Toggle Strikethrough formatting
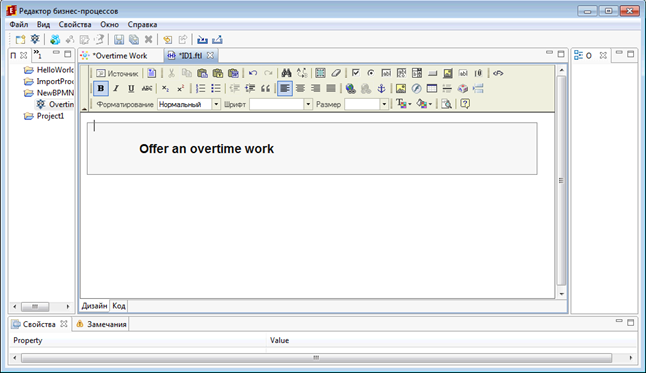 (x=147, y=89)
